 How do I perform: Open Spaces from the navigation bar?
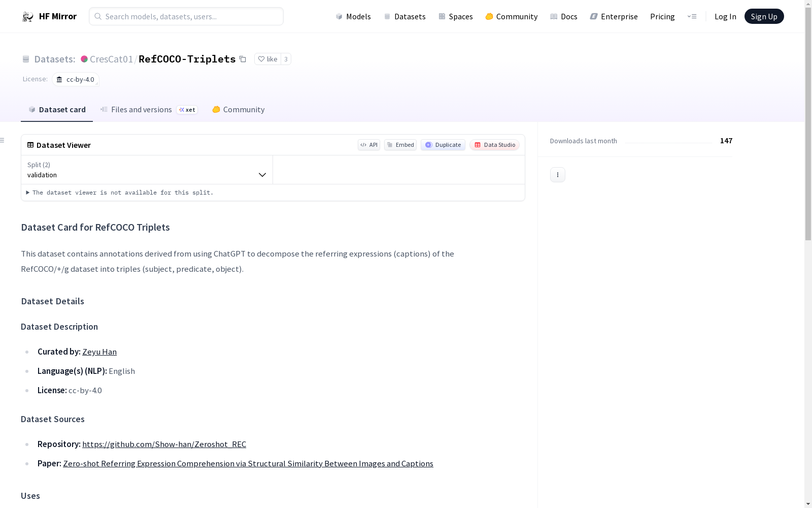tap(456, 16)
